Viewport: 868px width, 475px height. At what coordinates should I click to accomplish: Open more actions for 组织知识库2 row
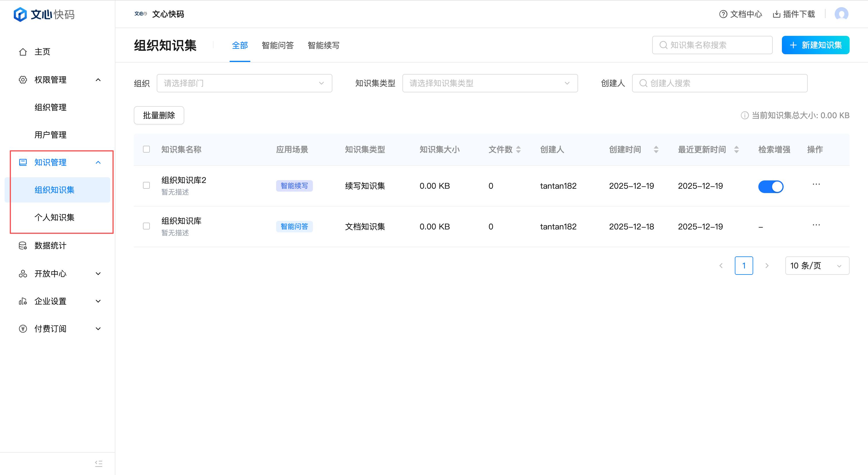816,184
